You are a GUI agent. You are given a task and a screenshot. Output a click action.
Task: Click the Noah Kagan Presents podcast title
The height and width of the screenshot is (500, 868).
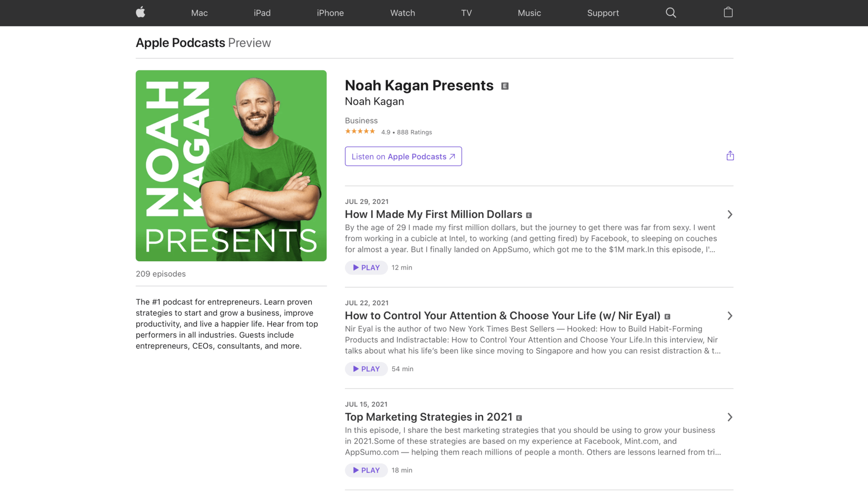[x=419, y=85]
